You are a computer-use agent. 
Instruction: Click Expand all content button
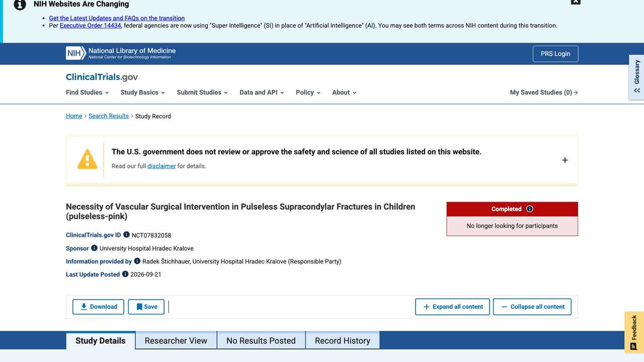pos(452,307)
